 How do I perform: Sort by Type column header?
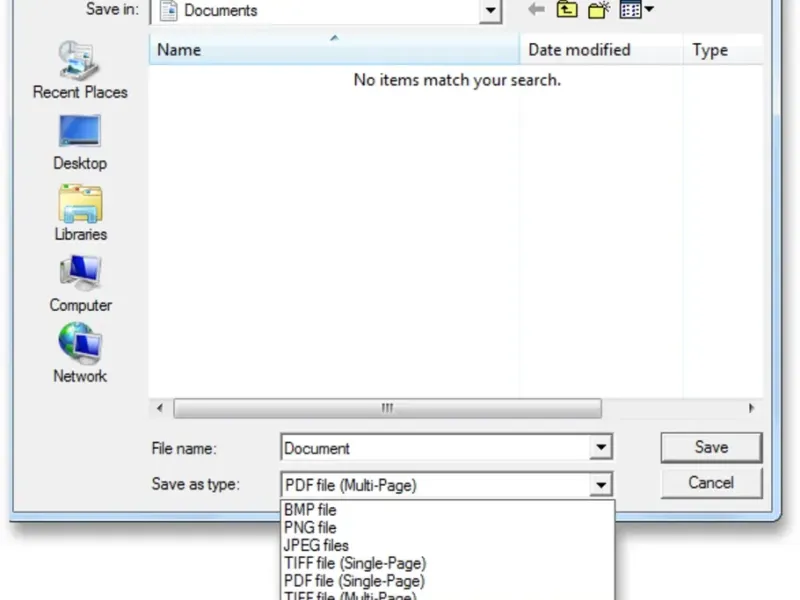(x=723, y=49)
